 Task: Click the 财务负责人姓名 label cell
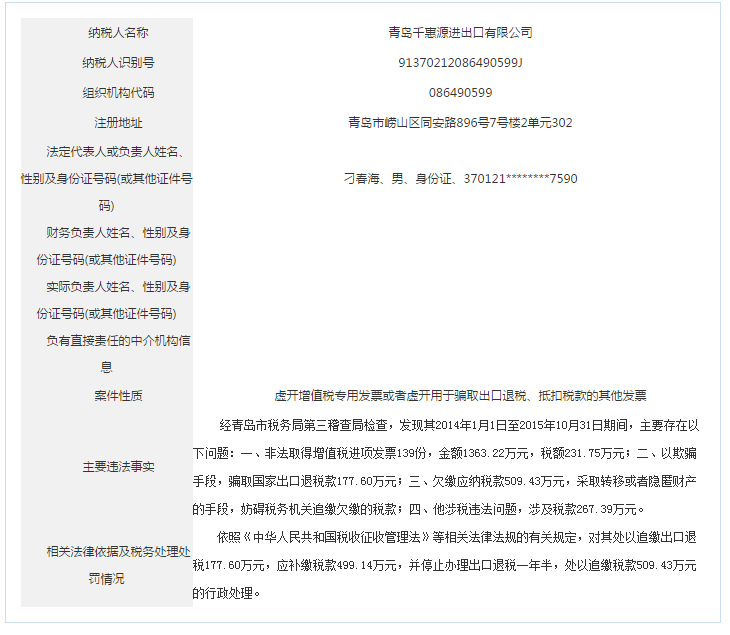point(107,245)
